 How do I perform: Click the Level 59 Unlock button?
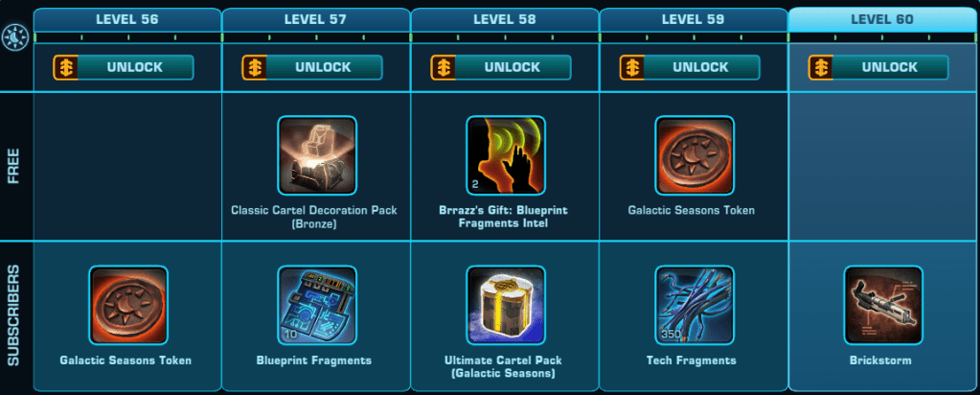(x=690, y=68)
